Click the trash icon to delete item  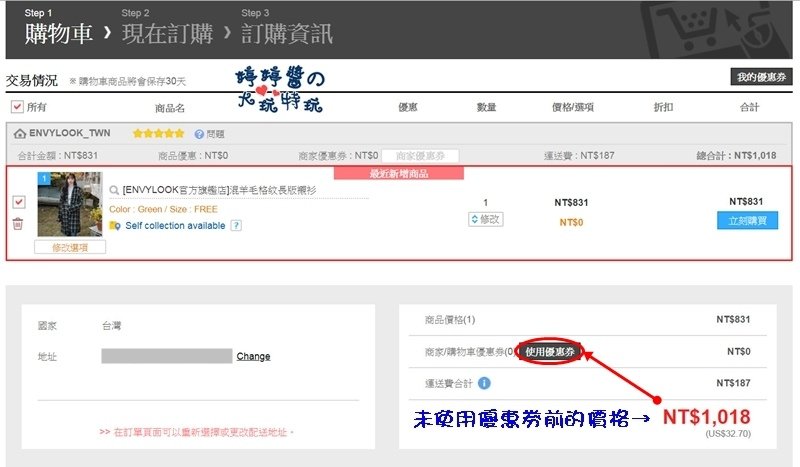tap(18, 224)
